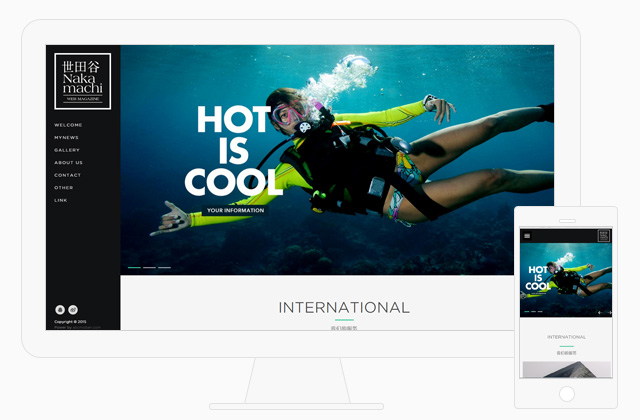Viewport: 640px width, 420px height.
Task: Open the CONTACT page
Action: point(68,175)
